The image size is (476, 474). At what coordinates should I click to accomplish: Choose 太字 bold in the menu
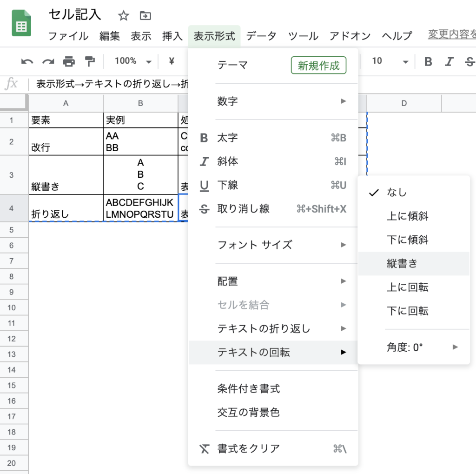pos(273,138)
